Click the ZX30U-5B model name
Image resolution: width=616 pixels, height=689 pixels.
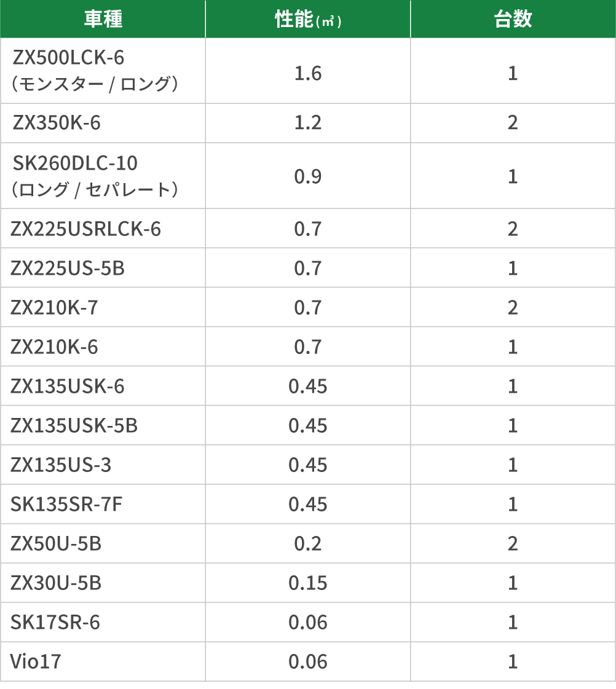point(56,583)
